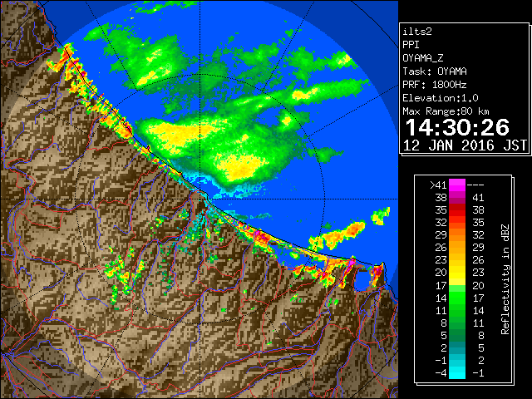Click the '-4' value in legend left column
The width and height of the screenshot is (532, 399).
441,373
